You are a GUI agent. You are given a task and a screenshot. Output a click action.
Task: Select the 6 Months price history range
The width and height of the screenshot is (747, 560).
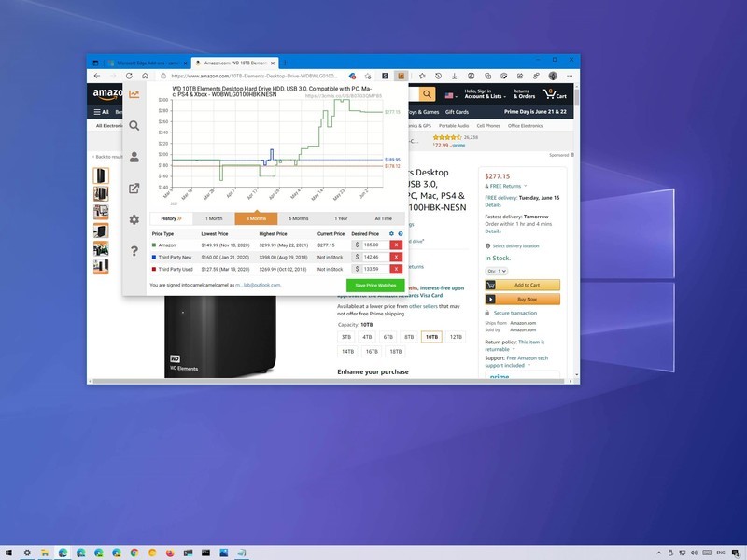[x=299, y=218]
